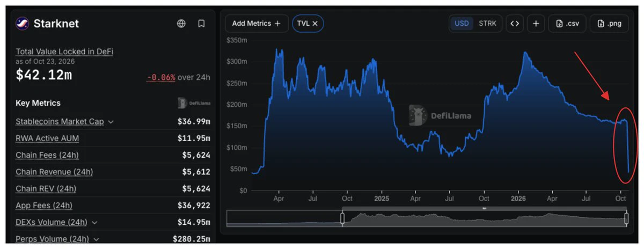Switch chart denomination to STRK

tap(487, 24)
